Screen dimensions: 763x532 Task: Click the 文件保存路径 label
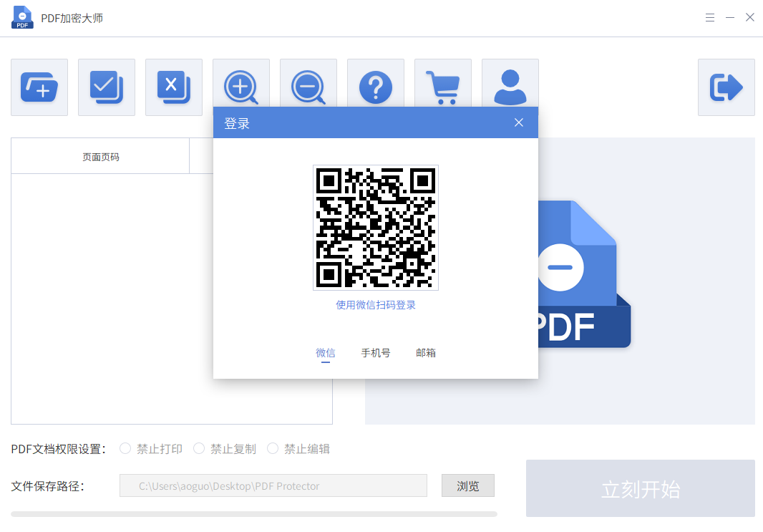point(48,486)
